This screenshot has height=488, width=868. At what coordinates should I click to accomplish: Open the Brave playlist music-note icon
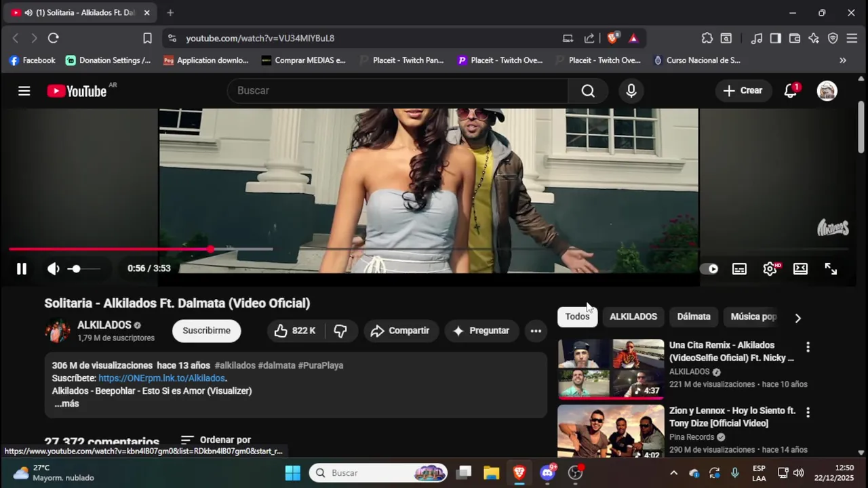[757, 39]
